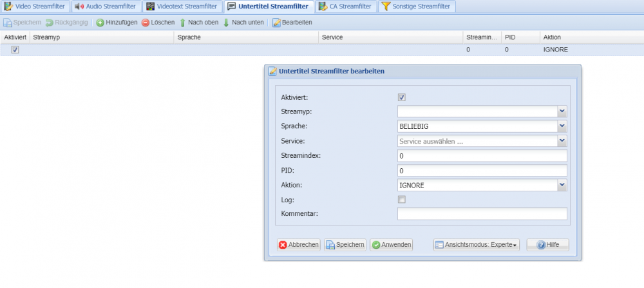
Task: Click the Sprache field showing BELIEBIG
Action: pos(477,126)
